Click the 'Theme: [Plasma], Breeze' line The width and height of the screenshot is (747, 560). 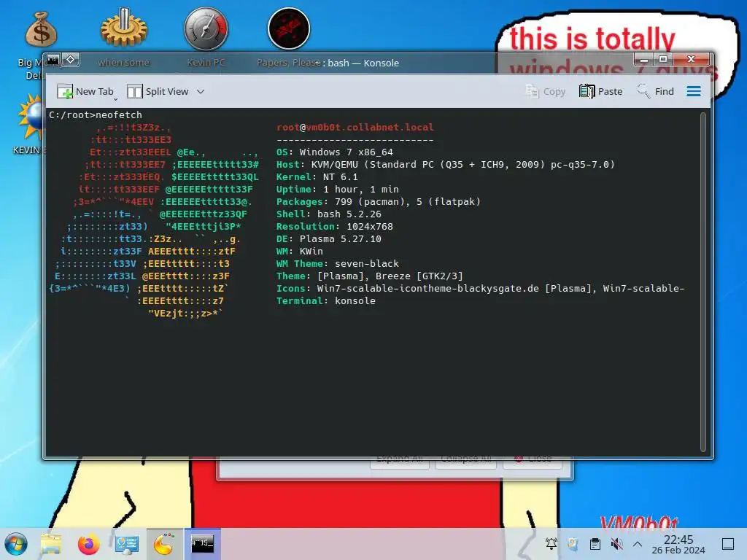(370, 276)
